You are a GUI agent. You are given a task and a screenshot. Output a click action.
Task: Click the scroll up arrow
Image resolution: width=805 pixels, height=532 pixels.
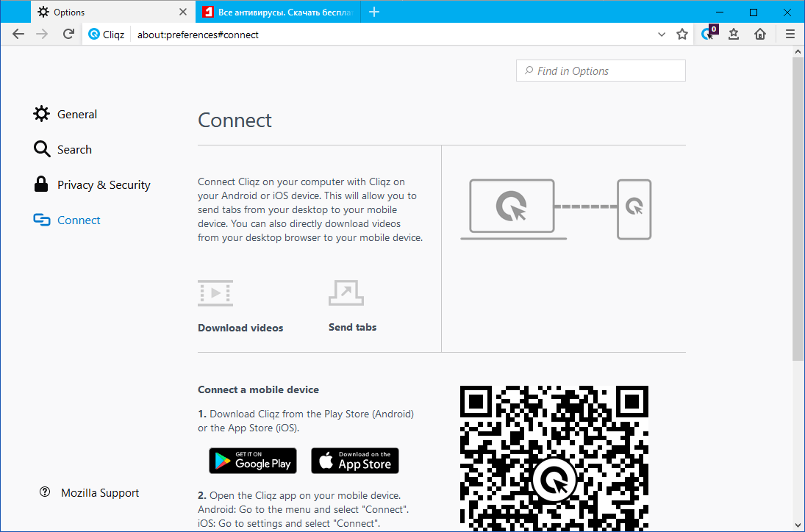point(798,52)
